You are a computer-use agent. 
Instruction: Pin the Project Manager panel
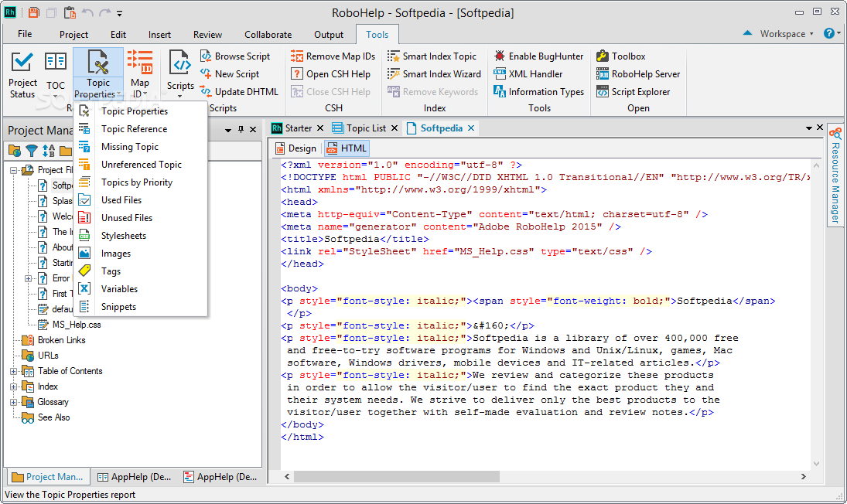tap(241, 130)
